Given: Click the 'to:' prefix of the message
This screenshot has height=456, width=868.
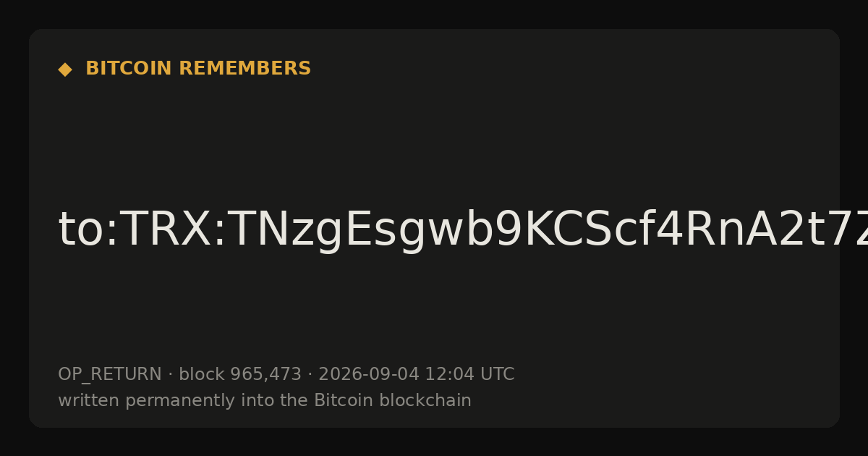Looking at the screenshot, I should point(88,230).
